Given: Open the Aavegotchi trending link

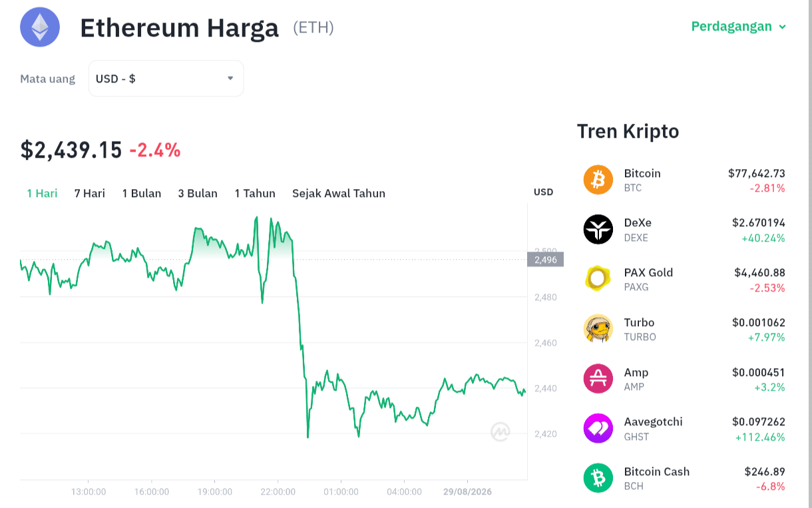Looking at the screenshot, I should pos(654,421).
